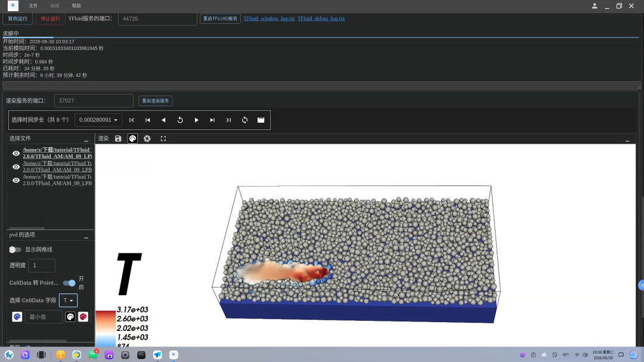Click application logo in title bar
Screen dimensions: 644x362
point(13,6)
